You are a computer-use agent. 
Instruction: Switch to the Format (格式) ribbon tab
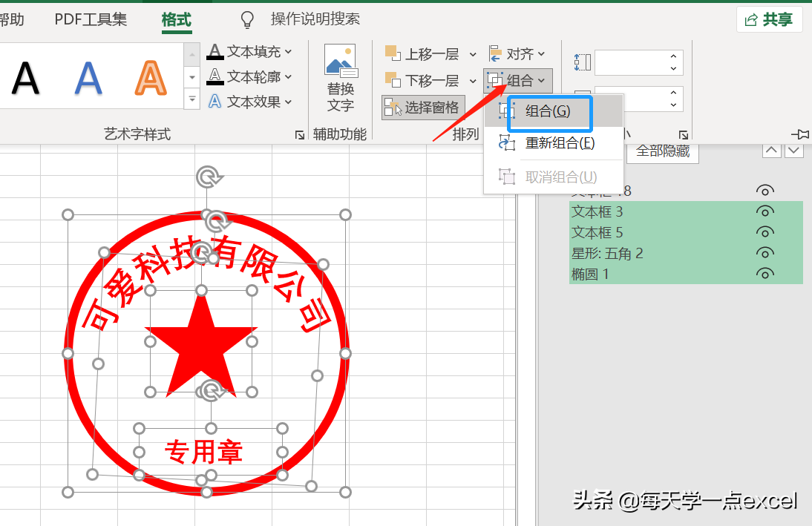176,20
